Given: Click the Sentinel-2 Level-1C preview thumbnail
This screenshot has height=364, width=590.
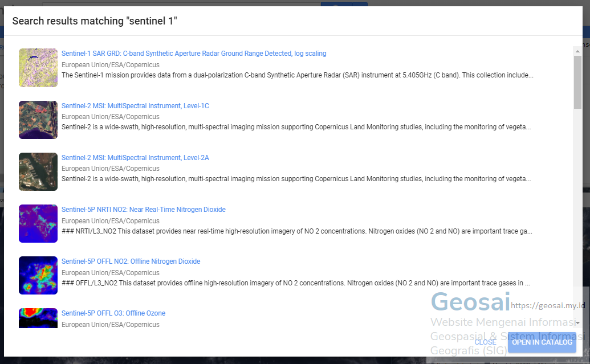Looking at the screenshot, I should 38,120.
